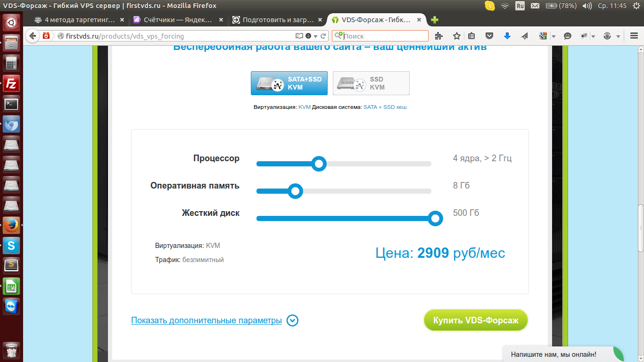Click the '4 ядра, > 2 Ггц' value
Screen dimensions: 644x362
pos(482,158)
